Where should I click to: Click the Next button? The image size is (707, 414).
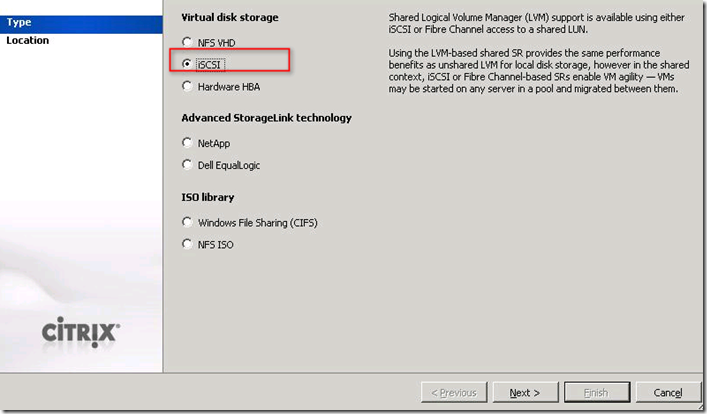[524, 393]
